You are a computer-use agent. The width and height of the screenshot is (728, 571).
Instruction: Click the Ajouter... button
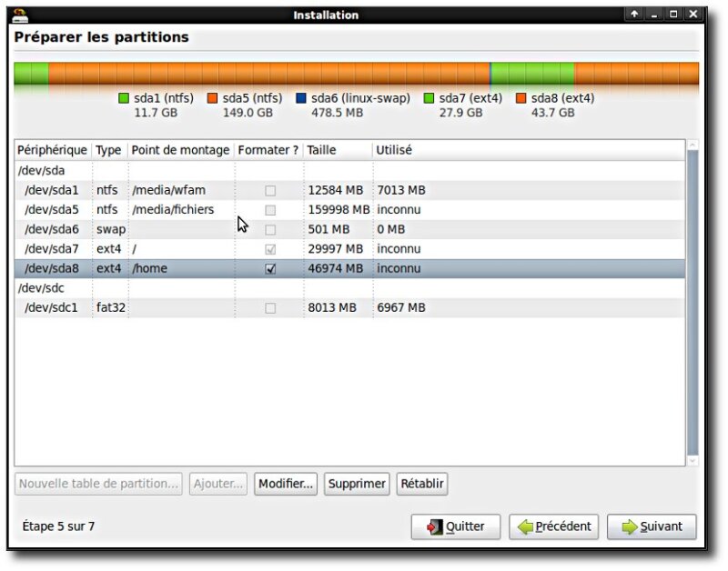218,484
